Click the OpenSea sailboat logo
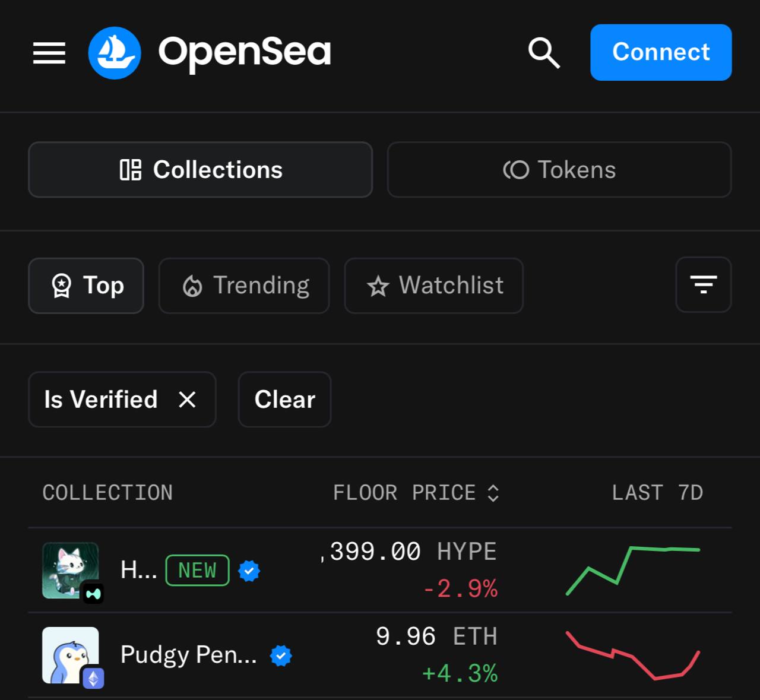 (115, 53)
